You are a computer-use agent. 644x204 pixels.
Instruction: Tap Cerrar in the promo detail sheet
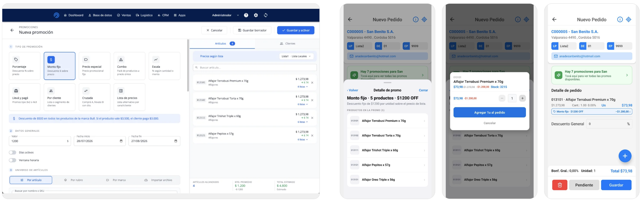[x=423, y=90]
